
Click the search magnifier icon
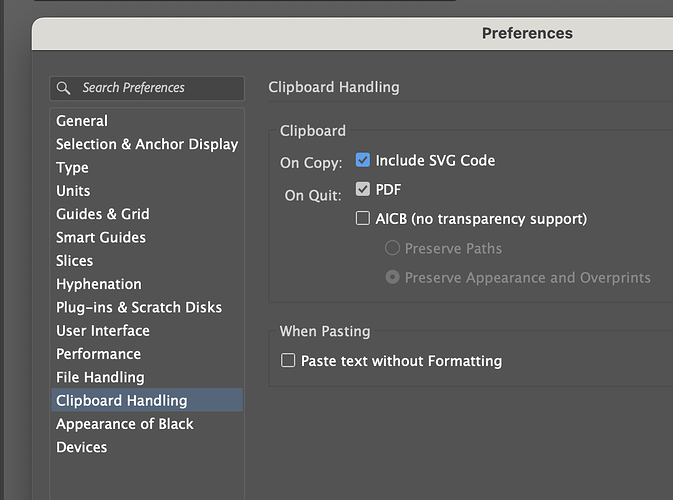coord(64,88)
